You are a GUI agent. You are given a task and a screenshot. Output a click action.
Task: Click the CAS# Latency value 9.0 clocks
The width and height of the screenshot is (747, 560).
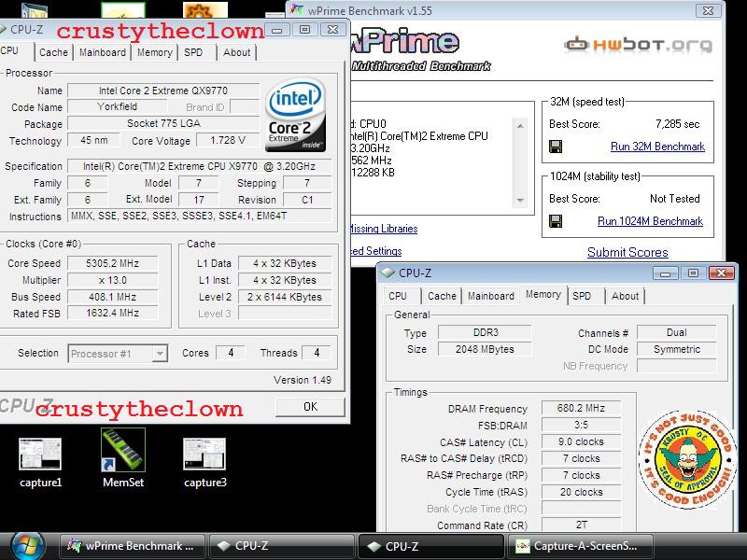pyautogui.click(x=581, y=441)
